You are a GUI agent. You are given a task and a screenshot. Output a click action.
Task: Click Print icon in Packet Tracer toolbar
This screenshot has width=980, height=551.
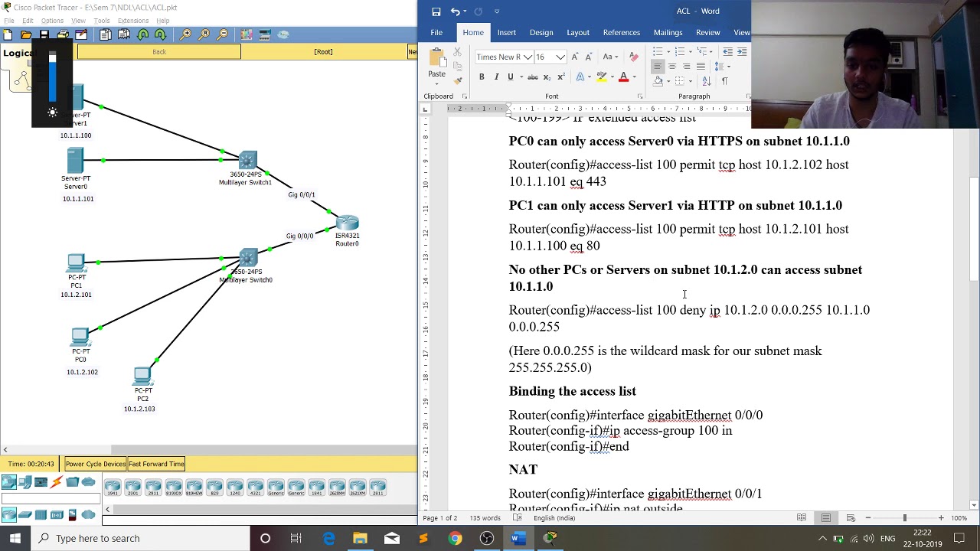(x=63, y=34)
